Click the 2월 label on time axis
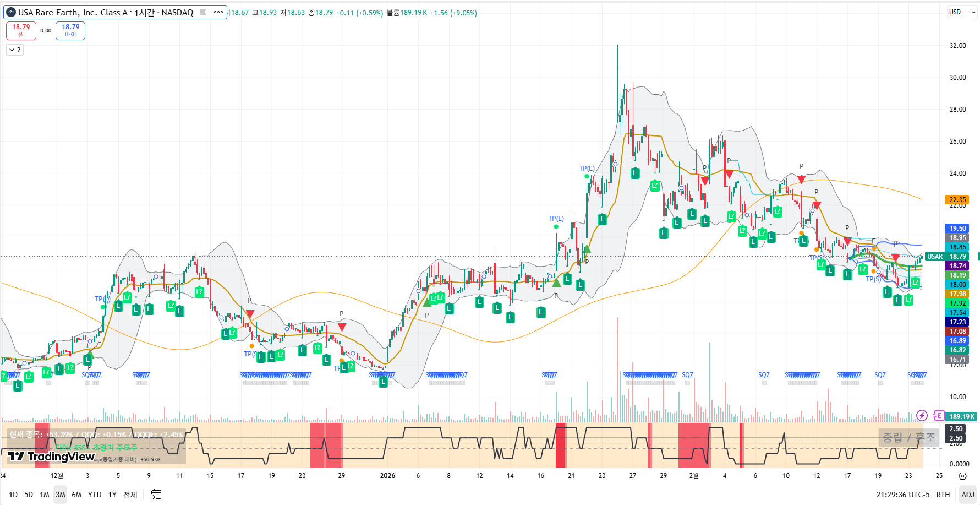The height and width of the screenshot is (505, 980). (x=694, y=476)
